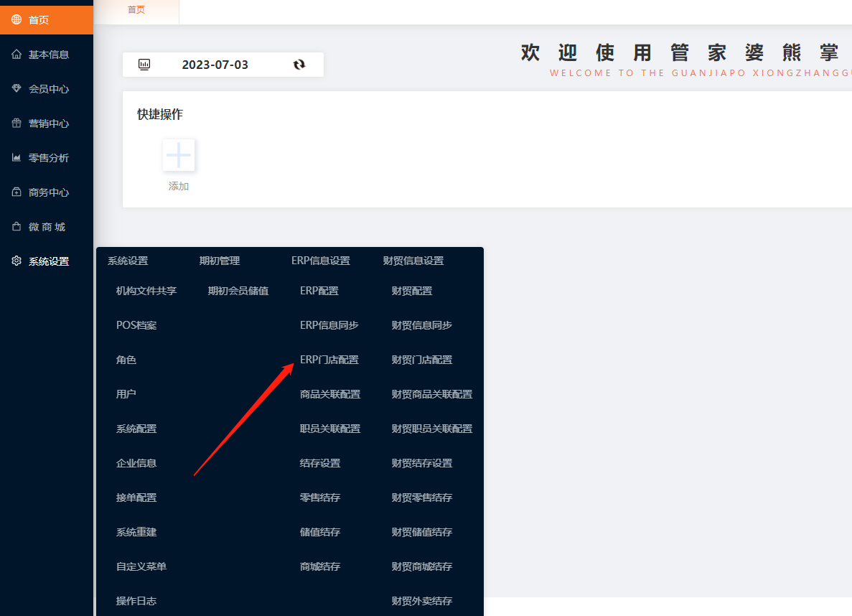Click the 系统设置 submenu column header

[128, 261]
